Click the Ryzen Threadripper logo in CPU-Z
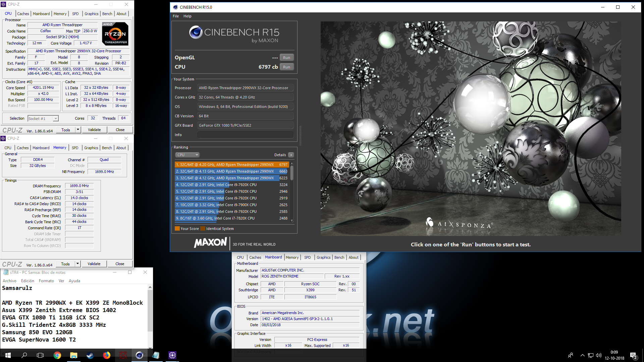644x362 pixels. point(115,34)
